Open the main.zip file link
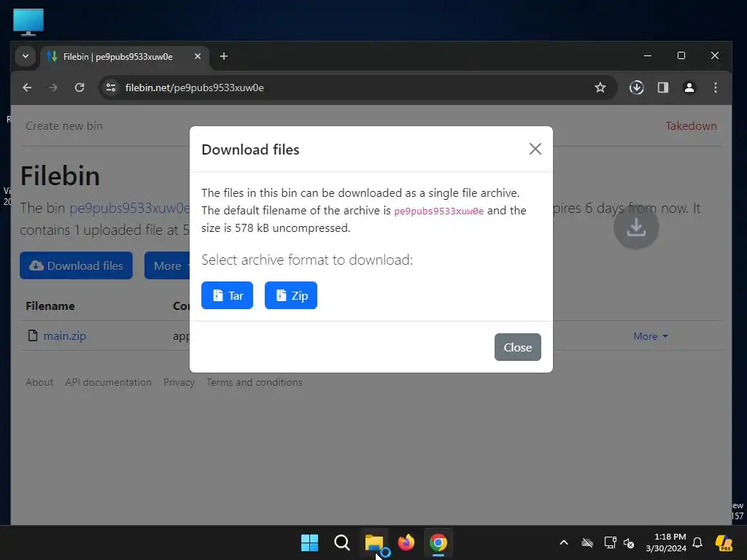The image size is (747, 560). (x=65, y=335)
